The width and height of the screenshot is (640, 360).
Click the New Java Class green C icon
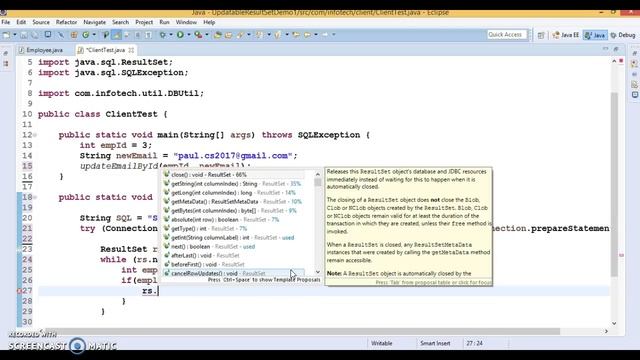(x=85, y=35)
